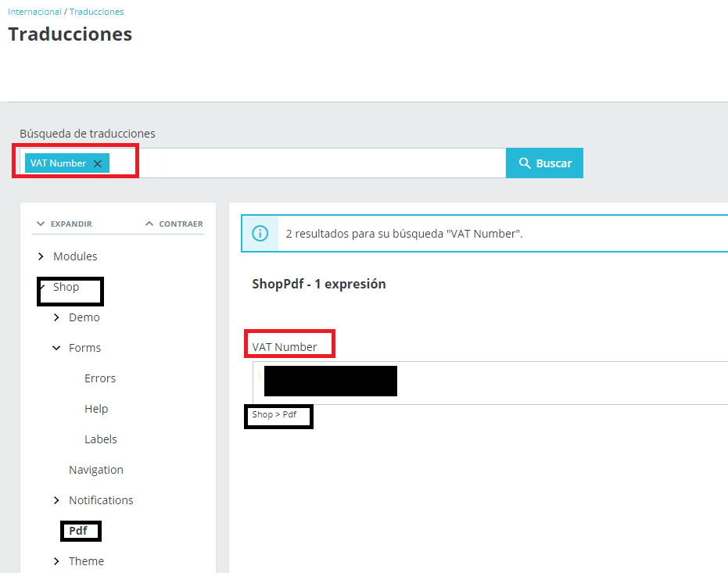Select the Theme tree item
728x573 pixels.
pyautogui.click(x=86, y=561)
